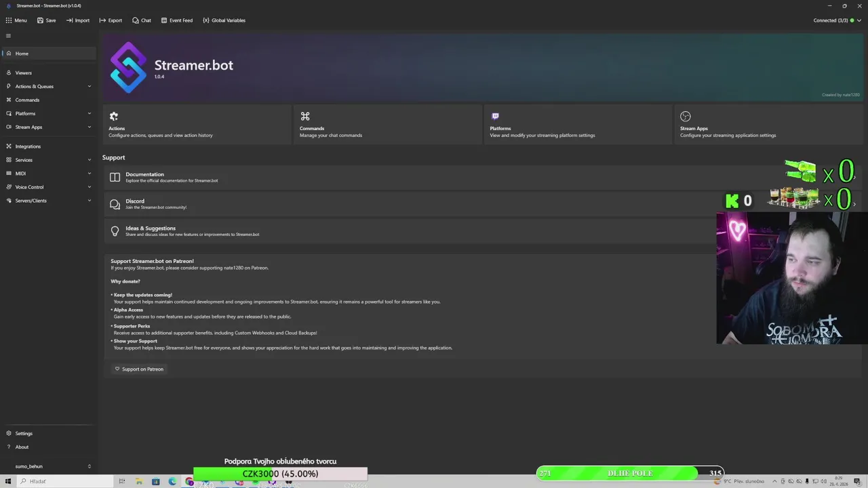Collapse sidebar with the hamburger icon
868x488 pixels.
pos(8,36)
